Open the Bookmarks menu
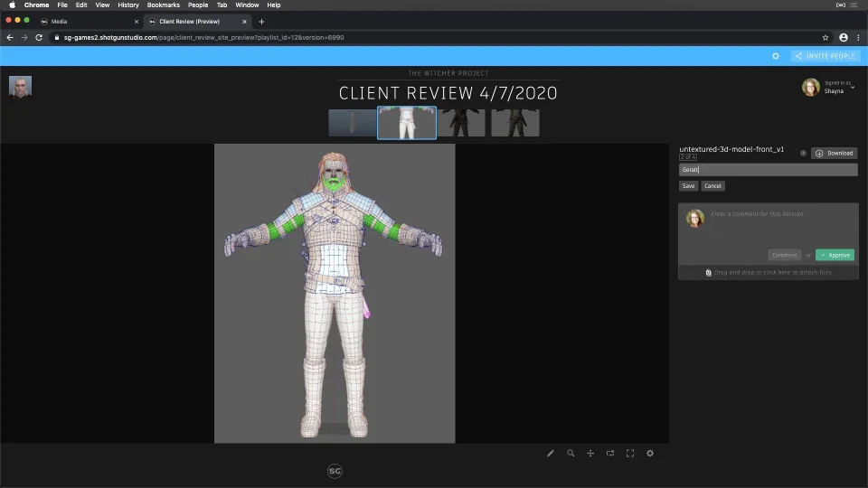Screen dimensions: 868x488 [164, 5]
